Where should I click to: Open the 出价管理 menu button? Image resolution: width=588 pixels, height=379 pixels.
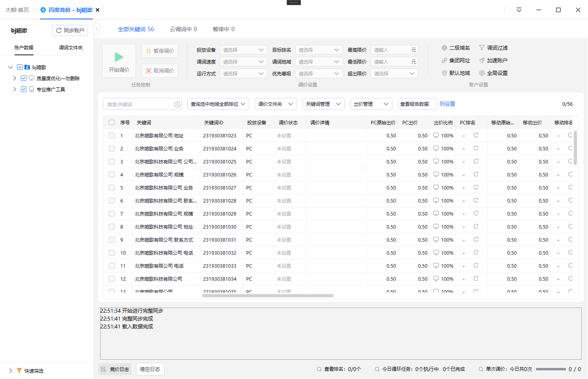tap(371, 104)
